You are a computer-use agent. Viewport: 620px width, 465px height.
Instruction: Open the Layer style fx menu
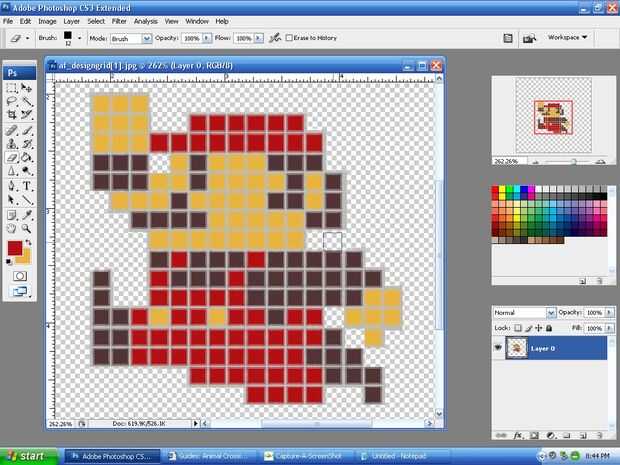518,435
